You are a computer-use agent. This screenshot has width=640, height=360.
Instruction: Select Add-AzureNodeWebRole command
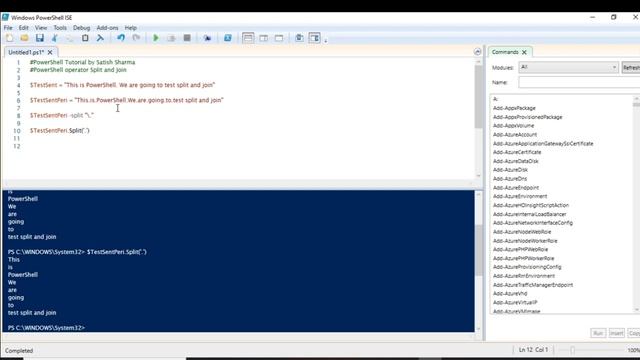(522, 232)
